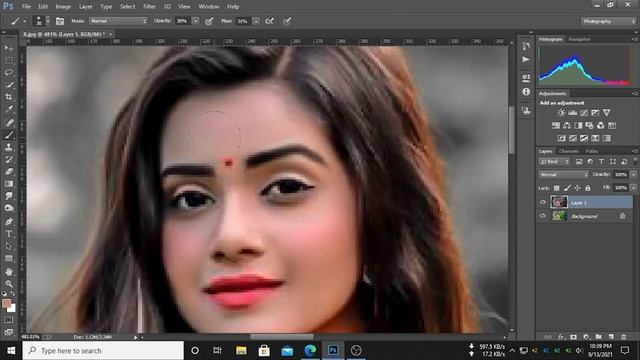
Task: Select the Clone Stamp tool
Action: point(9,147)
